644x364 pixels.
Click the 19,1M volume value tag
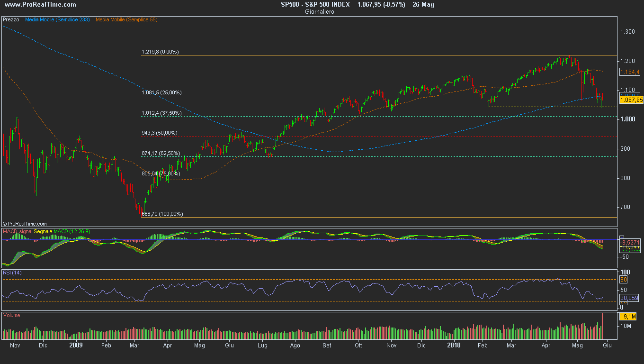tap(627, 316)
